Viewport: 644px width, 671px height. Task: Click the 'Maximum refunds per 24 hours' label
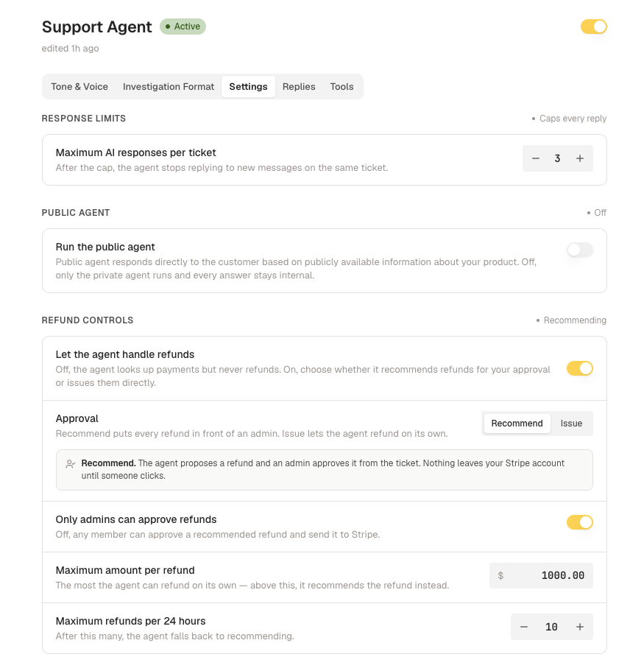tap(130, 621)
